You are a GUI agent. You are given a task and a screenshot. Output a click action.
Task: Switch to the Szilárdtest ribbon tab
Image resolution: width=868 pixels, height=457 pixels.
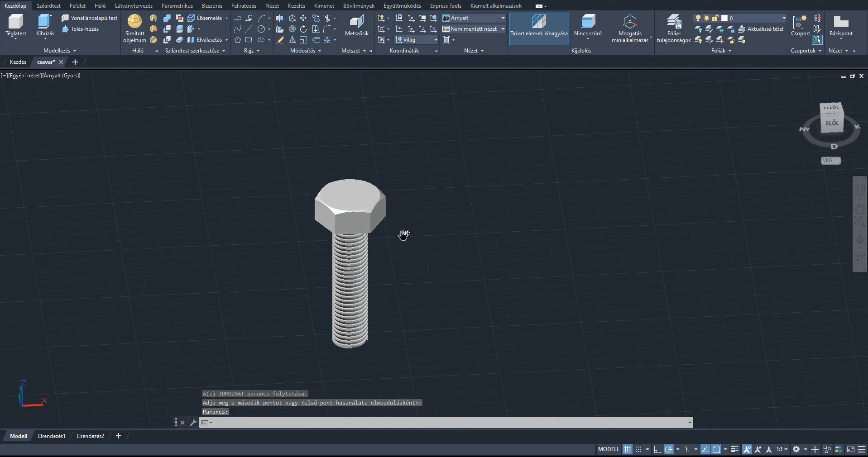pos(48,6)
